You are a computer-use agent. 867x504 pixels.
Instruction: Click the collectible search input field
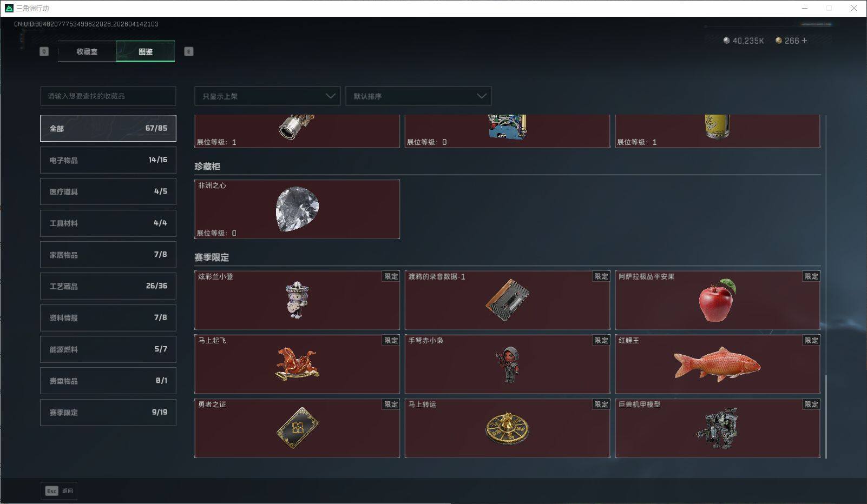(x=108, y=96)
